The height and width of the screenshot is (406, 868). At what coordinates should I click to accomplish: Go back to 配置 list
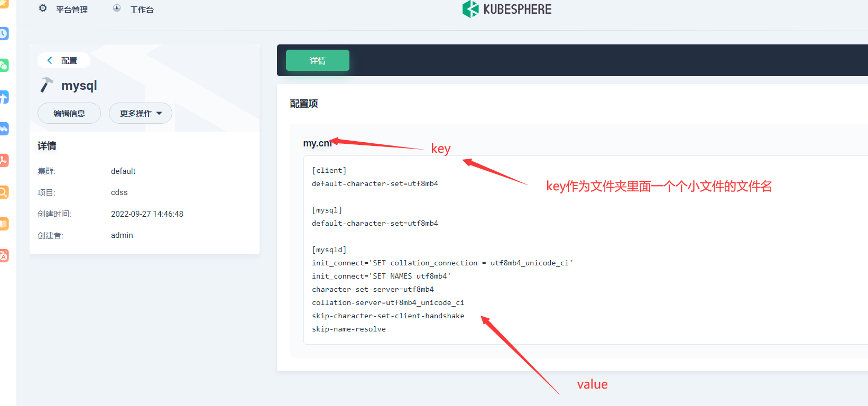(63, 60)
